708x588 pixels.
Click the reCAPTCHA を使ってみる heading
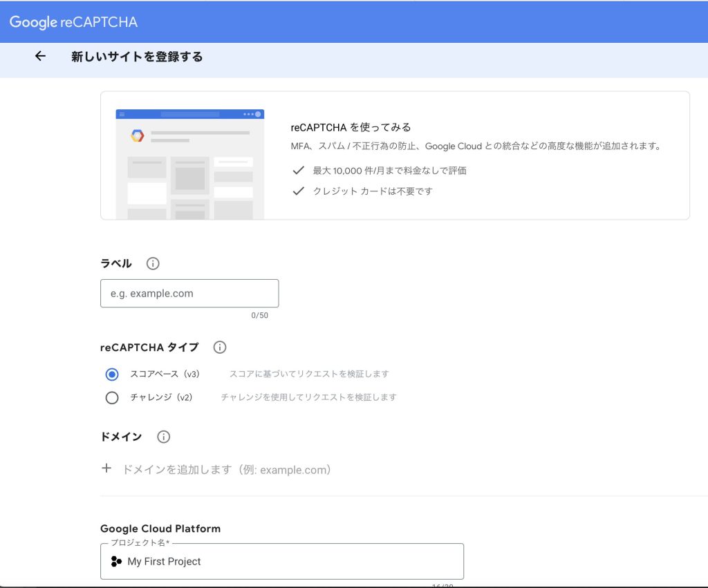pyautogui.click(x=351, y=127)
